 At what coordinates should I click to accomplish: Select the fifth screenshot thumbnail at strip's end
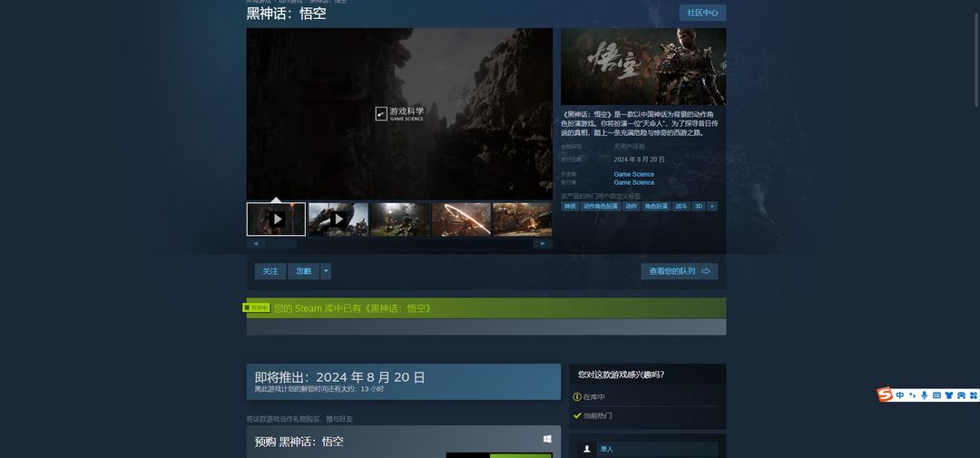coord(523,219)
